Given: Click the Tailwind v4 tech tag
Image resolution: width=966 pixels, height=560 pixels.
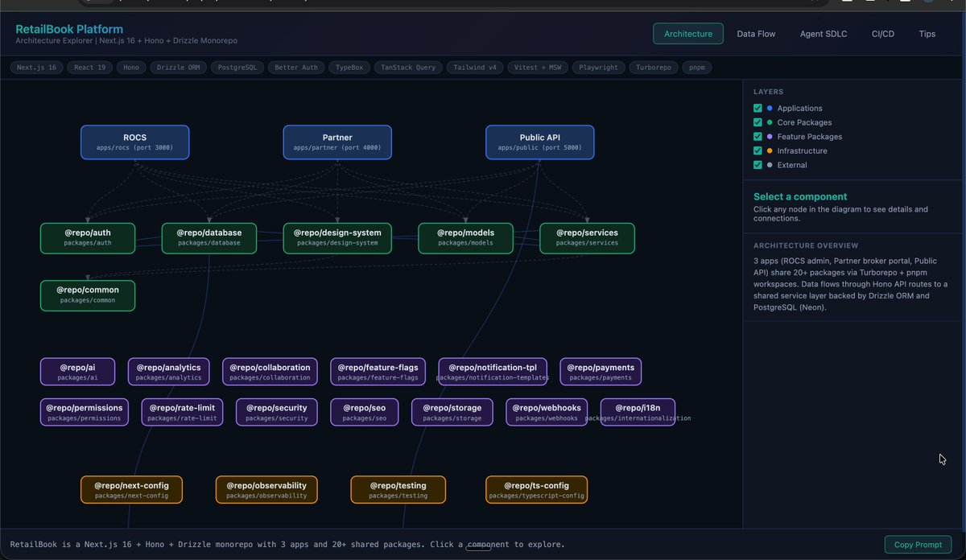Looking at the screenshot, I should (x=475, y=68).
